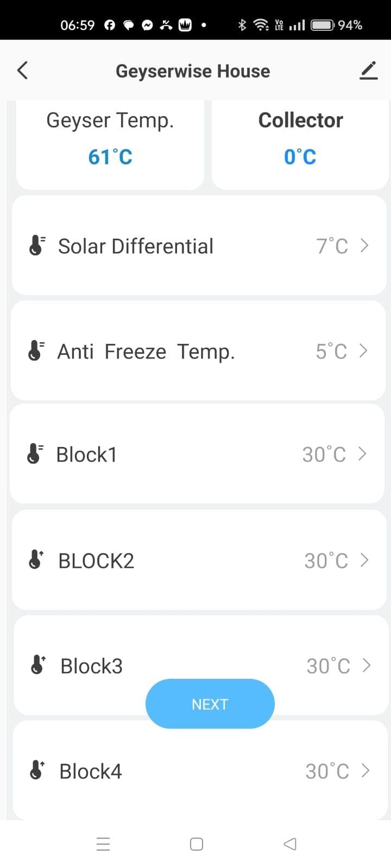Open the Android recent apps menu
The width and height of the screenshot is (391, 868).
(103, 844)
